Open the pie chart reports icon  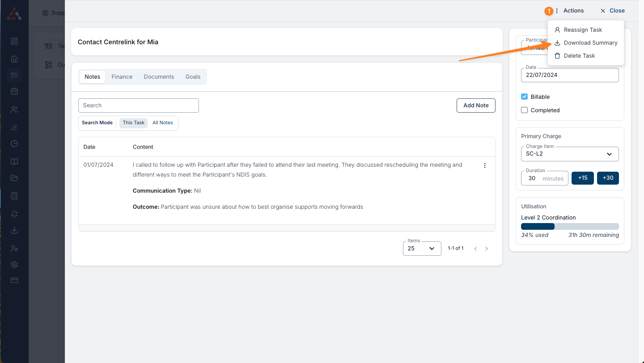[14, 144]
